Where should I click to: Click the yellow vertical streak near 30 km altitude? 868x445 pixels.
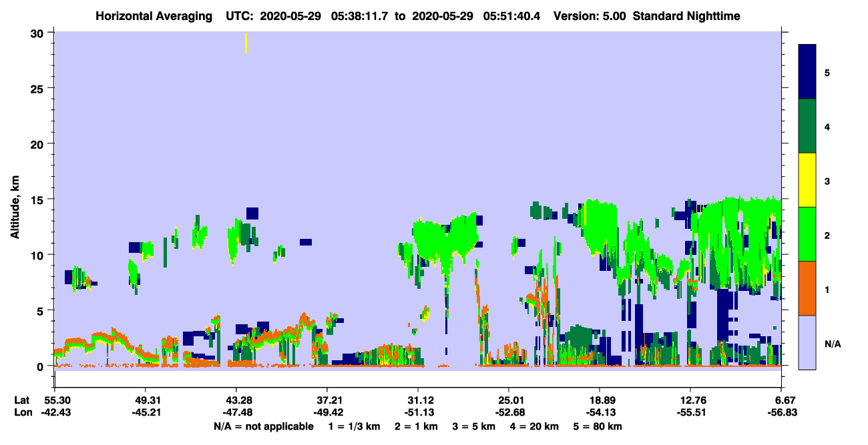point(246,43)
